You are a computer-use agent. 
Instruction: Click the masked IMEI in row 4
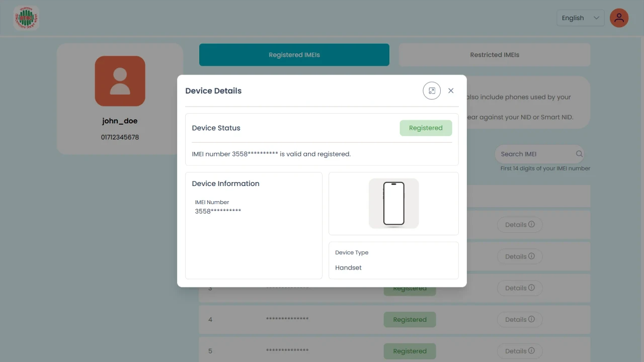(287, 319)
